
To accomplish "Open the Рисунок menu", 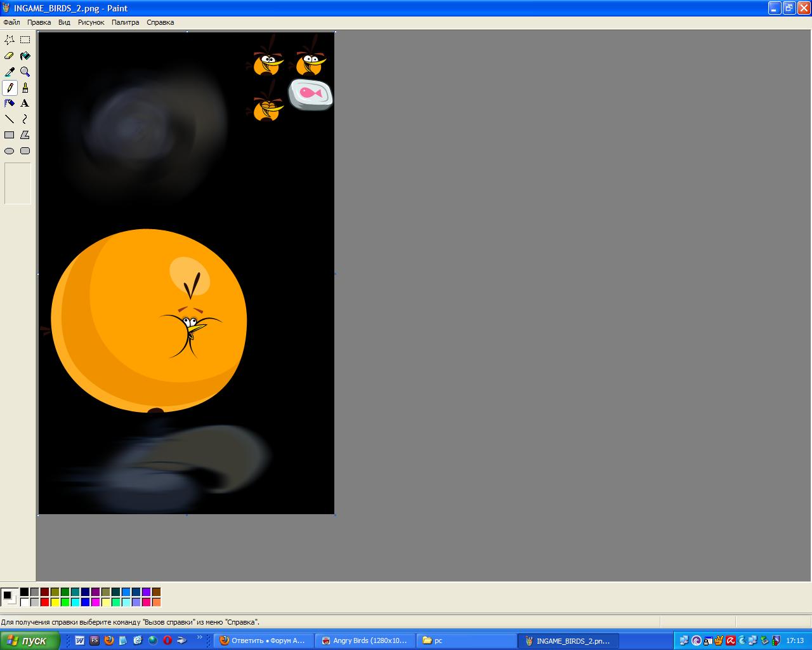I will click(91, 22).
